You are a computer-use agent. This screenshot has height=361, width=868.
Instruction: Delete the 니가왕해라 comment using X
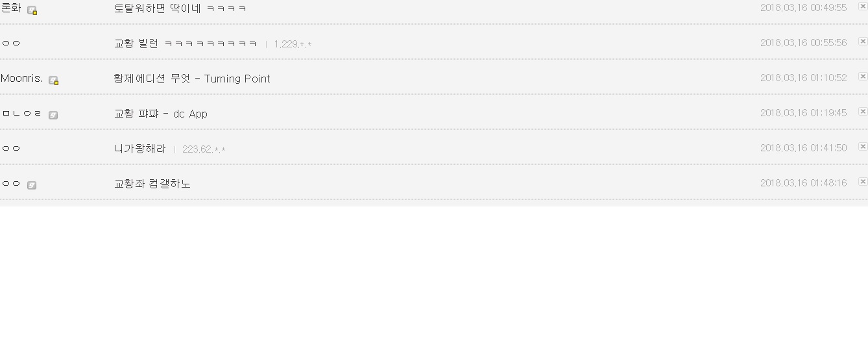[x=862, y=147]
